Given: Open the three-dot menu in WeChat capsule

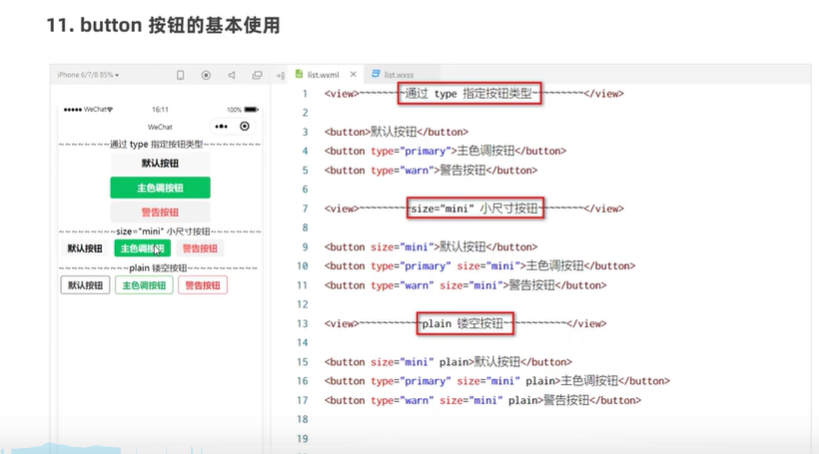Looking at the screenshot, I should click(221, 126).
